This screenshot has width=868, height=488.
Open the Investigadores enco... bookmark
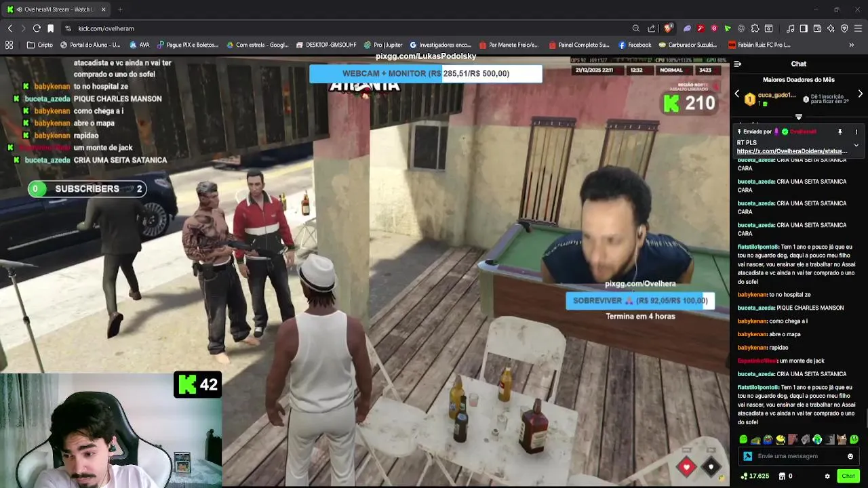(441, 45)
